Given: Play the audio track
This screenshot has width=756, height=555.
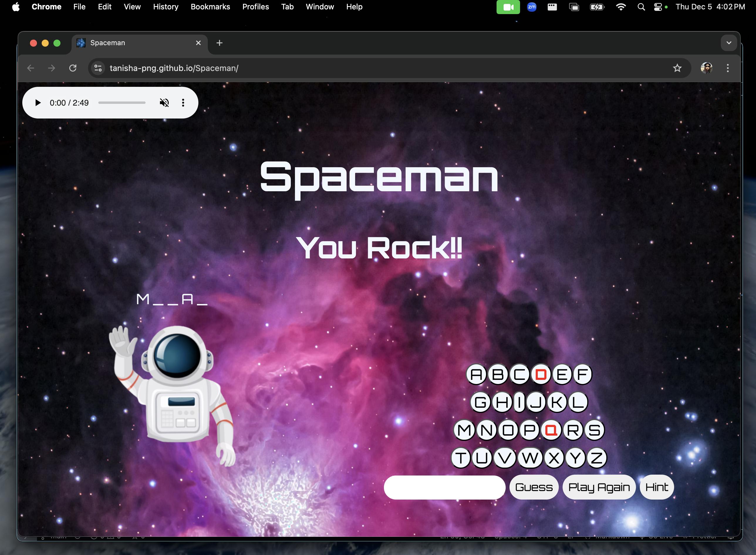Looking at the screenshot, I should [38, 103].
